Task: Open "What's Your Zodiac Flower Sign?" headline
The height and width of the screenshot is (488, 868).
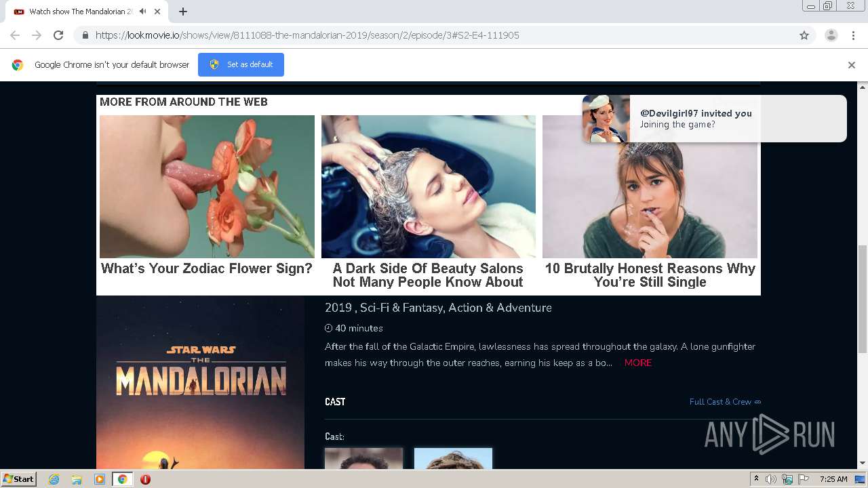Action: coord(207,268)
